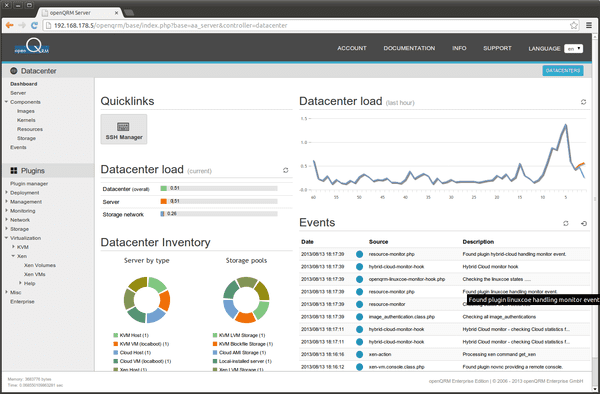Image resolution: width=600 pixels, height=394 pixels.
Task: Expand the Storage plugin group
Action: (6, 229)
